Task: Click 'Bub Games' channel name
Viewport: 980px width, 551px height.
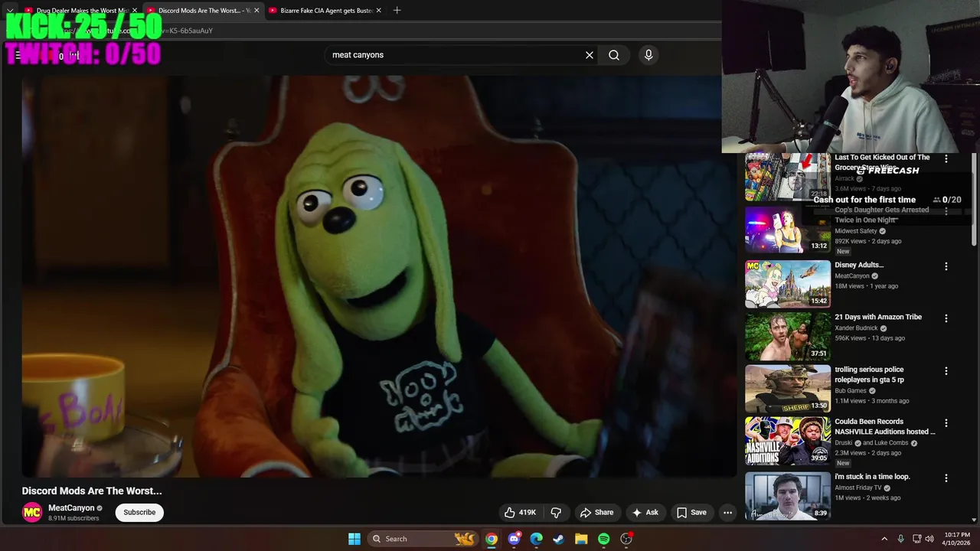Action: point(851,391)
